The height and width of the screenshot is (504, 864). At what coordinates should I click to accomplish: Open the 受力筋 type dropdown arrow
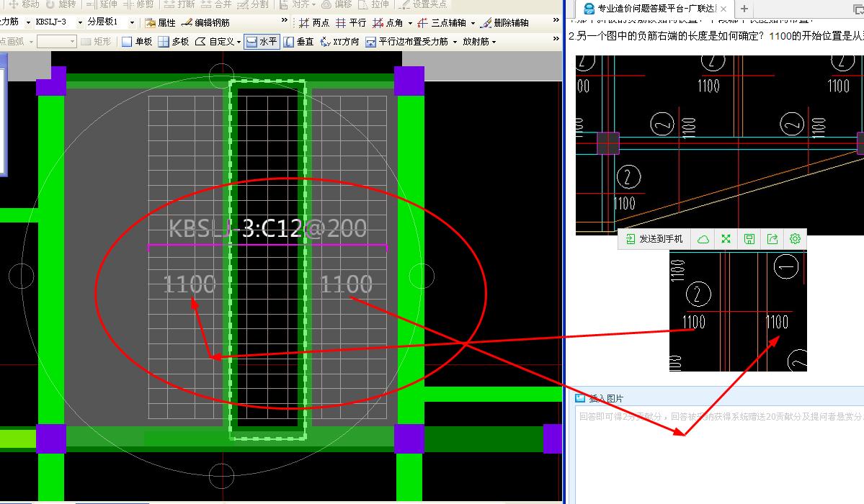(x=27, y=22)
